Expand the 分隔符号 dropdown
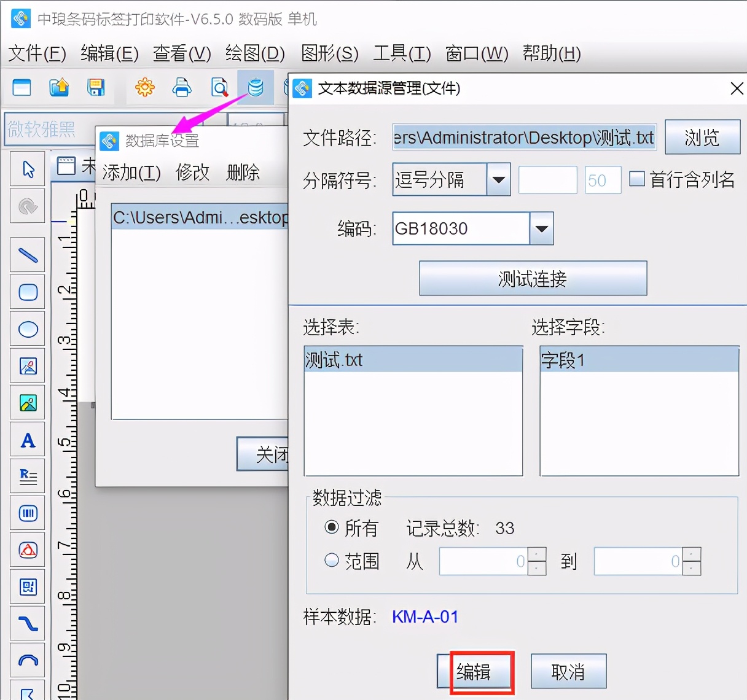 (499, 180)
